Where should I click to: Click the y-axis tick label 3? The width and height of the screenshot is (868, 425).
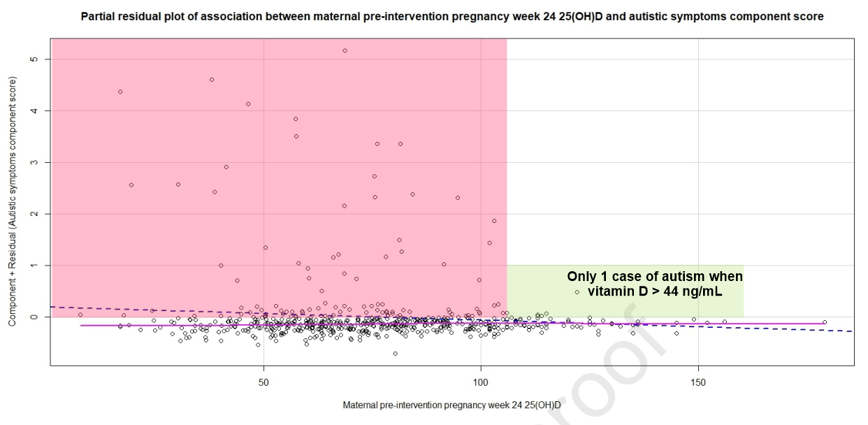pos(33,162)
